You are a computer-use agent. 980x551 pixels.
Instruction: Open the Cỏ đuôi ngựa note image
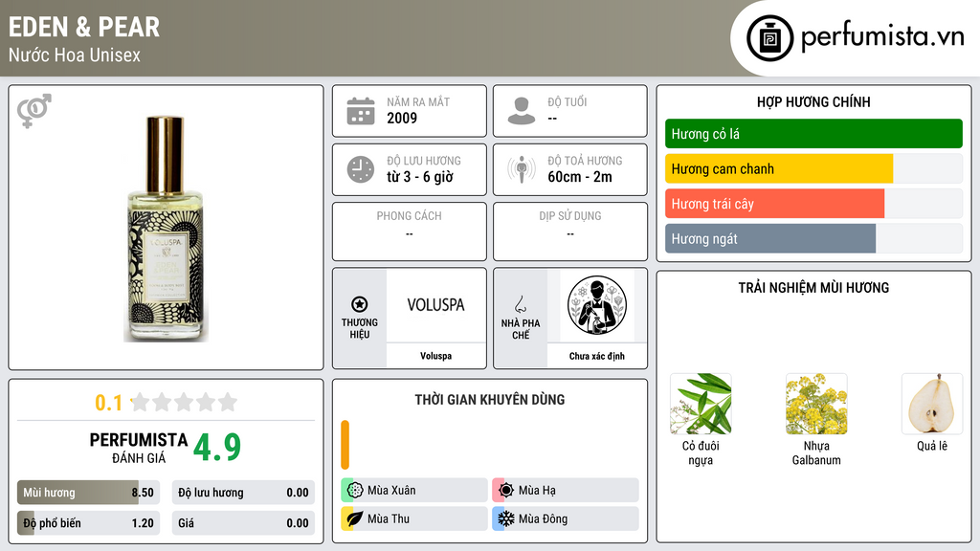(x=701, y=404)
